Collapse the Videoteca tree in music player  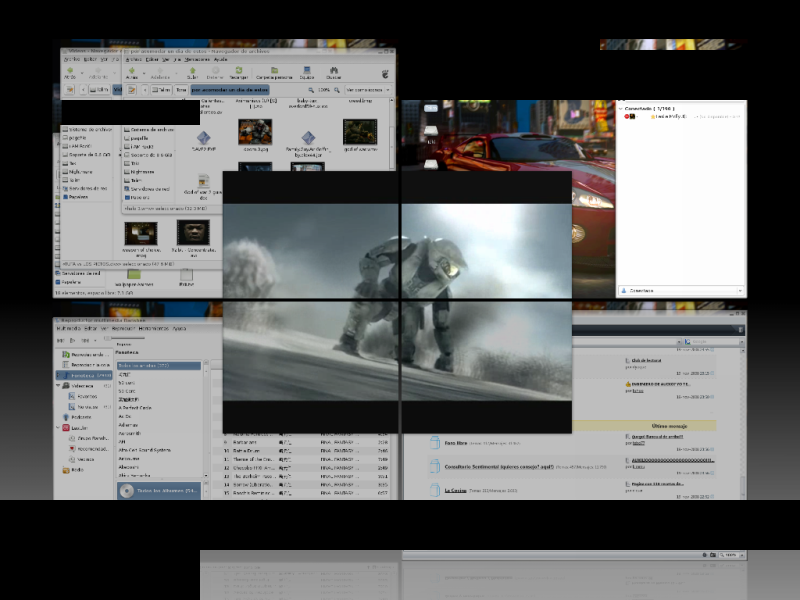58,386
